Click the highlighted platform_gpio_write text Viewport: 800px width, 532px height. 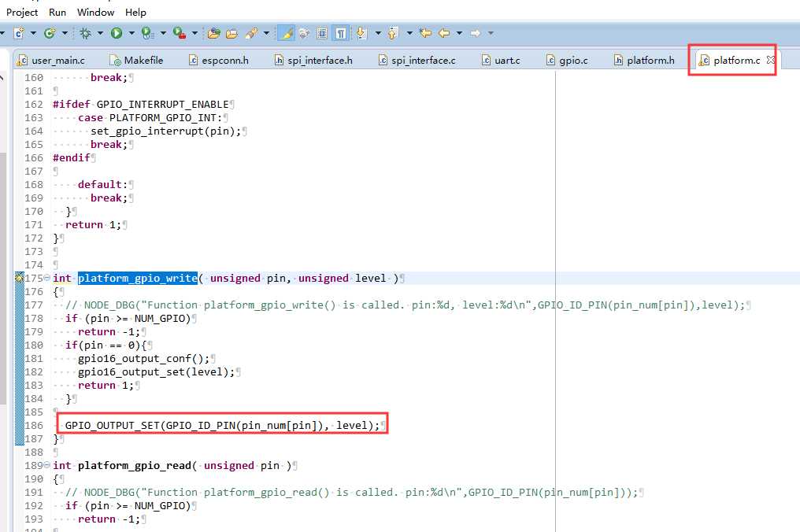(x=138, y=279)
